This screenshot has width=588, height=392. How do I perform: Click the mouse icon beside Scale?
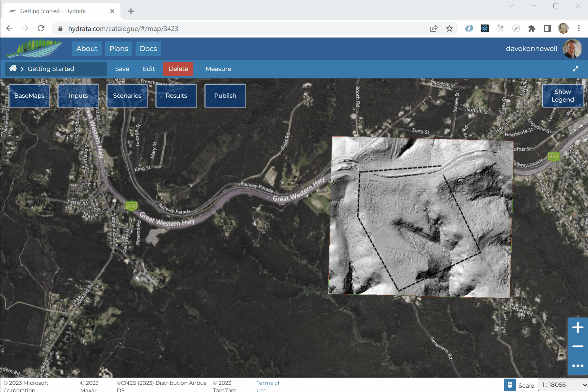(510, 385)
